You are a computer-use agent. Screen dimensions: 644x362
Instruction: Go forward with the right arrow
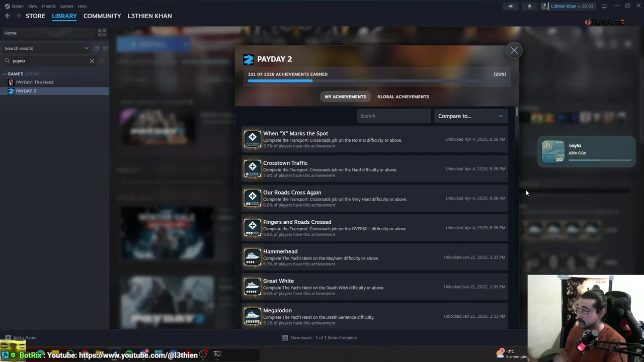[x=18, y=16]
